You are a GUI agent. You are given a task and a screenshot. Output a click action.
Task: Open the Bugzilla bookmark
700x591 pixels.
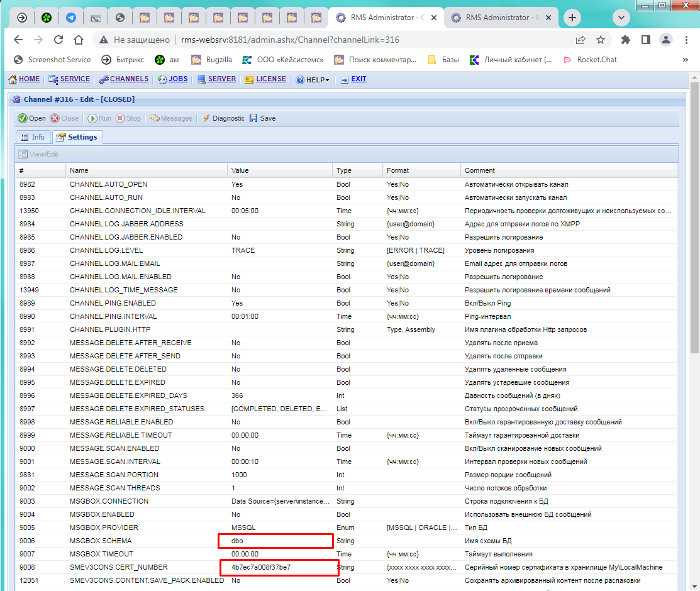211,60
